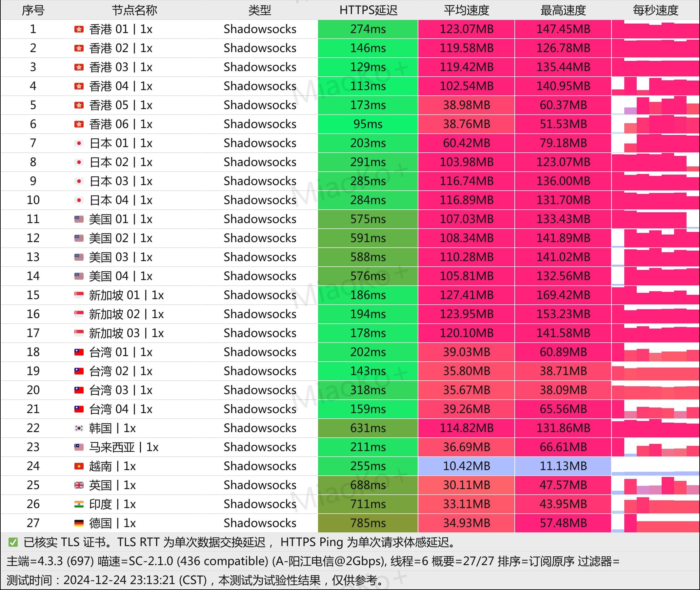This screenshot has height=590, width=700.
Task: Click the per-second speed graph for 越南
Action: (655, 466)
